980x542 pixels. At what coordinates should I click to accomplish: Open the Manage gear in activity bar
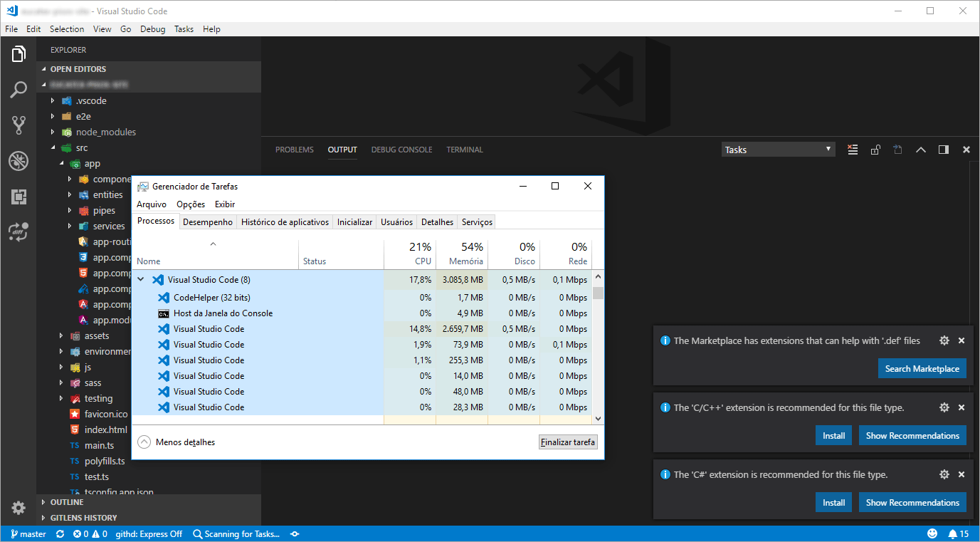[x=19, y=508]
